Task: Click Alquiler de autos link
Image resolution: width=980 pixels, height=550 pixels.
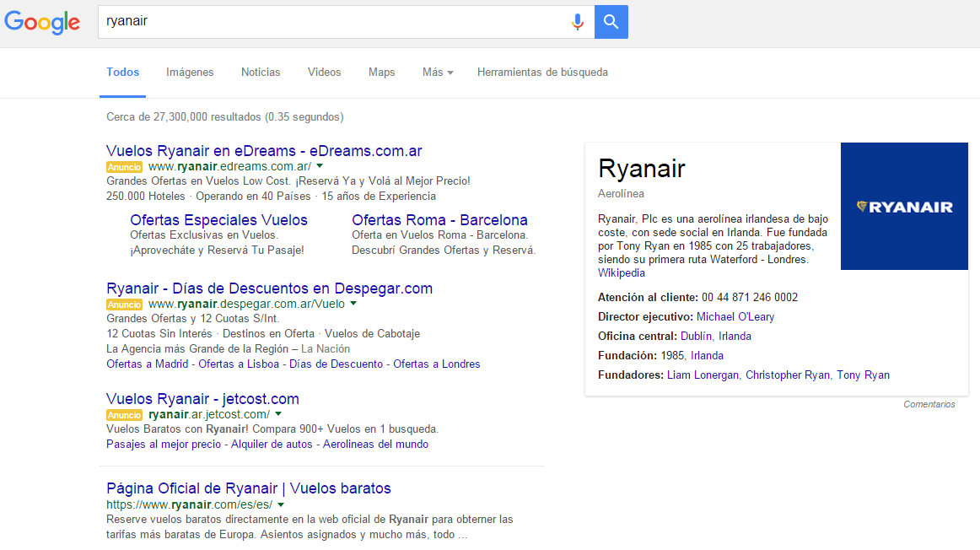Action: click(272, 444)
